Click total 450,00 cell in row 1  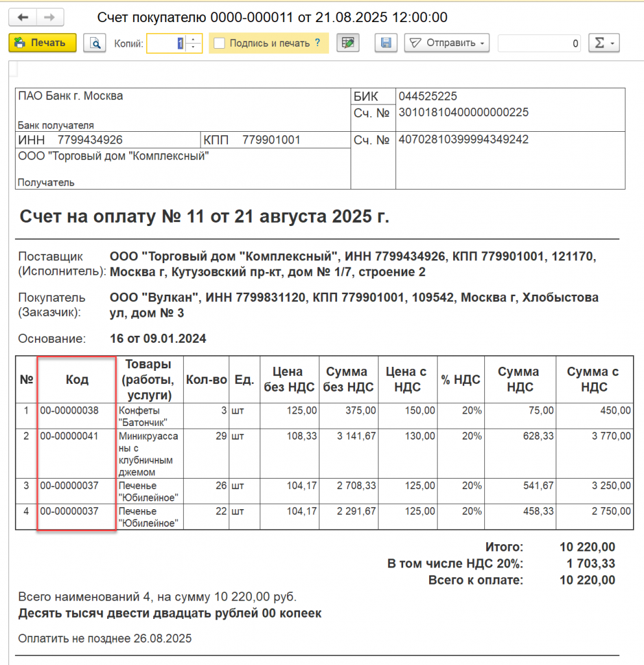pos(595,416)
